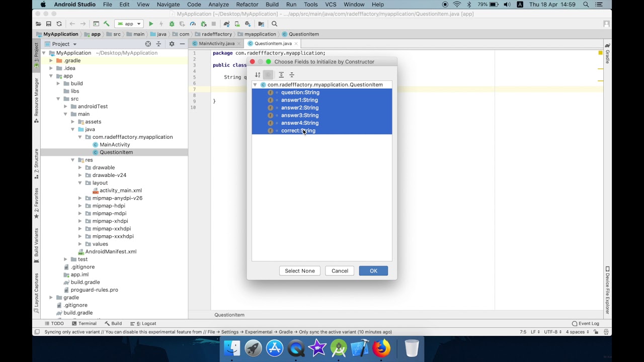Toggle the Event Log tool window
Viewport: 644px width, 362px height.
point(586,323)
